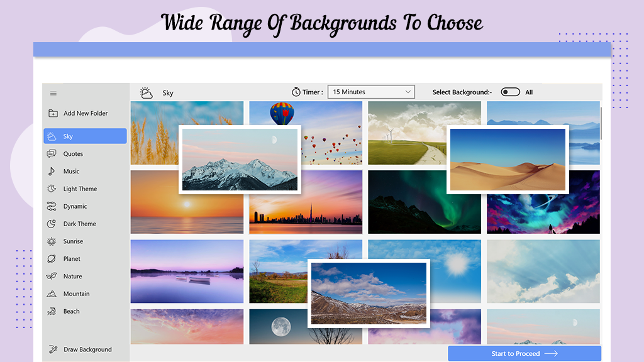Image resolution: width=644 pixels, height=362 pixels.
Task: Click the Draw Background label
Action: tap(87, 349)
